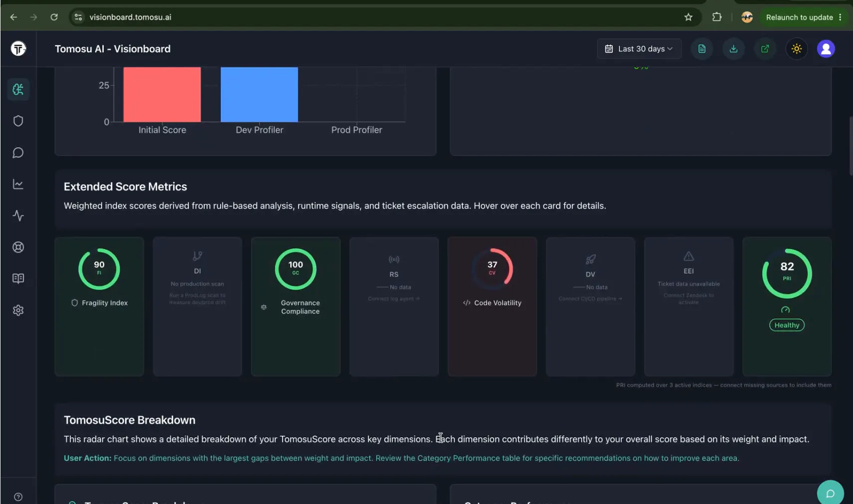Click the TomosuScore Breakdown heading

point(130,420)
